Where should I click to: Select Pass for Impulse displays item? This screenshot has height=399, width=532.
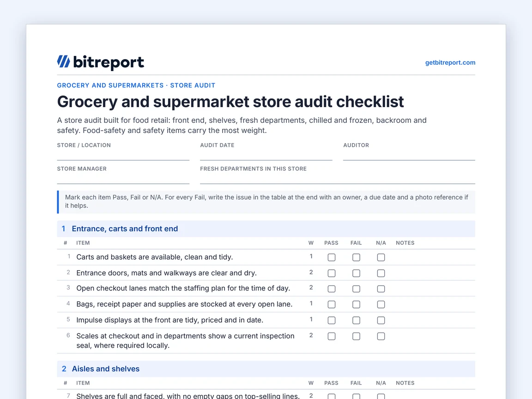coord(332,320)
